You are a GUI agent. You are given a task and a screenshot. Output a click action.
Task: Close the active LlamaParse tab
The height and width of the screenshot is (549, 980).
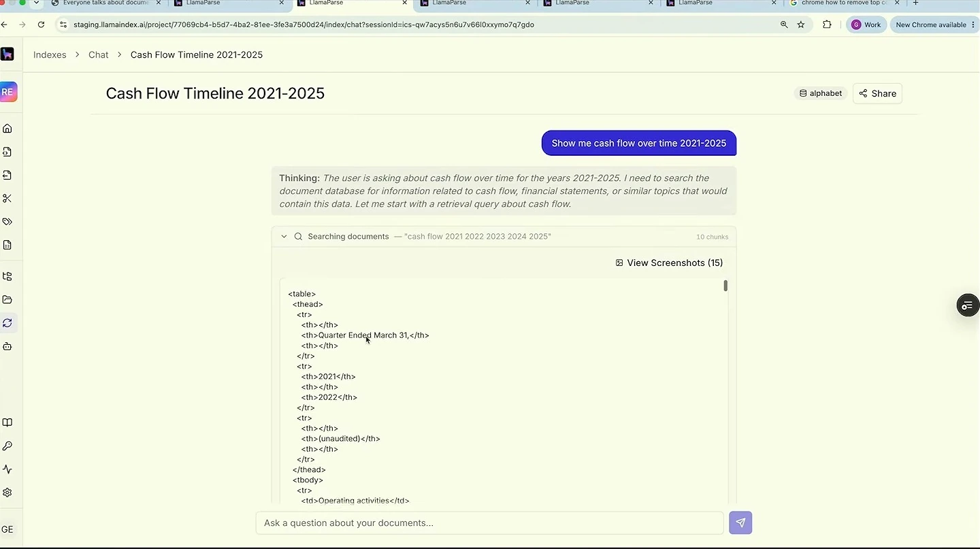coord(405,3)
